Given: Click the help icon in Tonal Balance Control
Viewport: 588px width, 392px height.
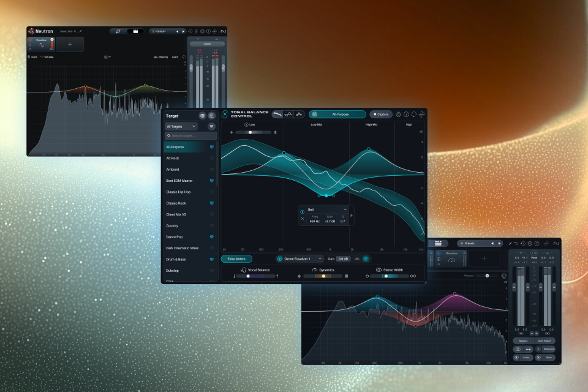Looking at the screenshot, I should pos(406,114).
